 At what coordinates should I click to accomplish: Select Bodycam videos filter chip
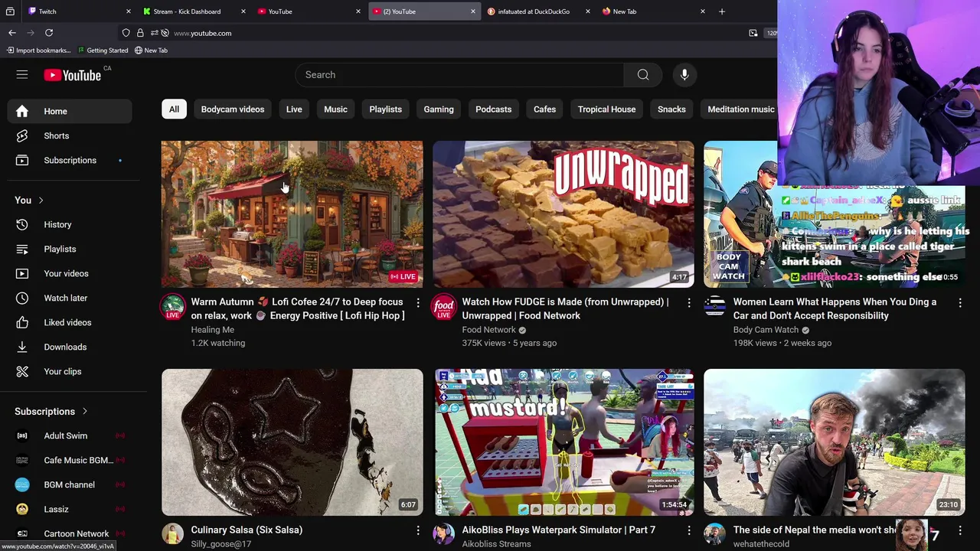pos(233,109)
